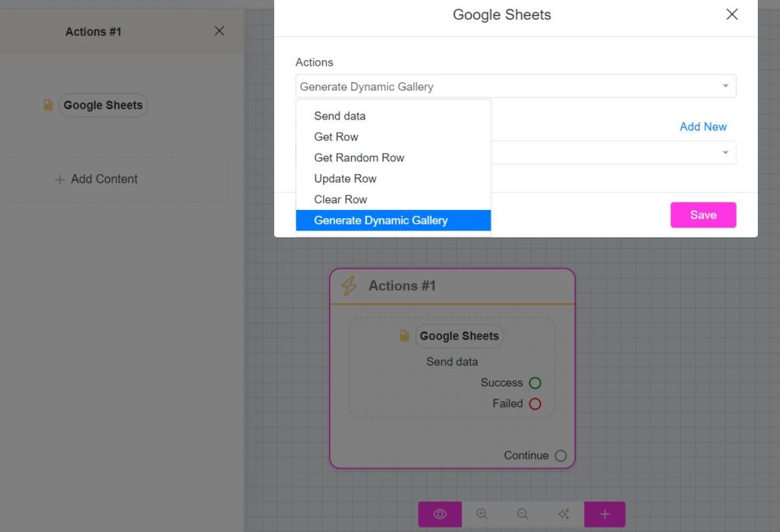
Task: Select highlighted Generate Dynamic Gallery option
Action: click(393, 220)
